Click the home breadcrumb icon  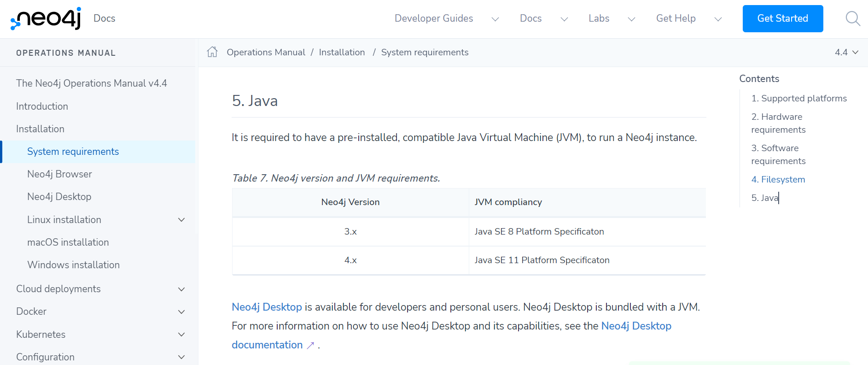[x=212, y=52]
